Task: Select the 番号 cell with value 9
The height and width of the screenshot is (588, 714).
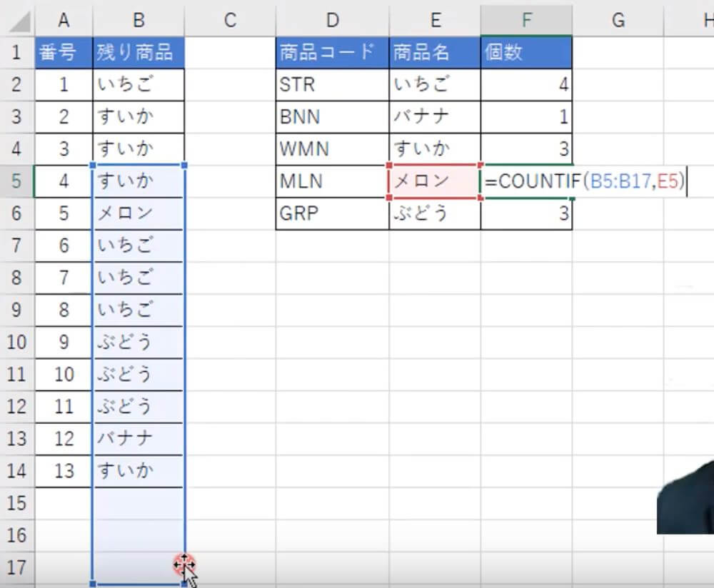Action: tap(64, 343)
